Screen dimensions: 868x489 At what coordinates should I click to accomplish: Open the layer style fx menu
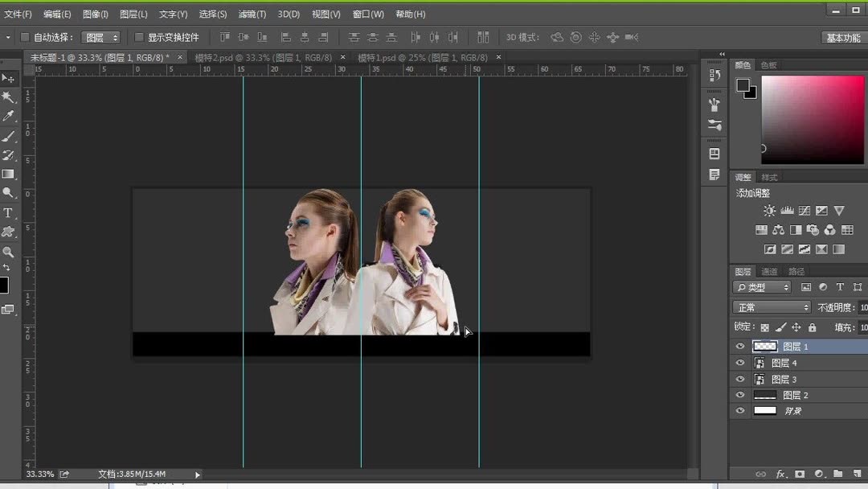pos(780,474)
